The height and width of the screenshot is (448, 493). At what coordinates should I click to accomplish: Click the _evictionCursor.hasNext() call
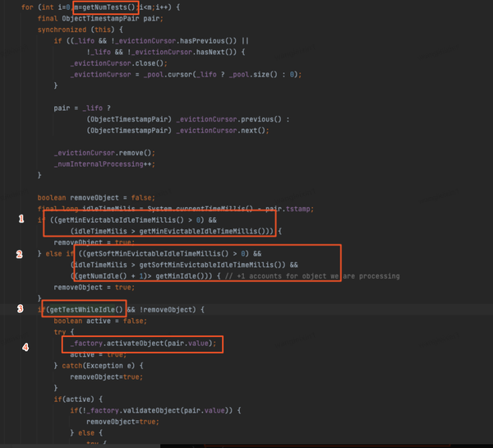(x=183, y=52)
